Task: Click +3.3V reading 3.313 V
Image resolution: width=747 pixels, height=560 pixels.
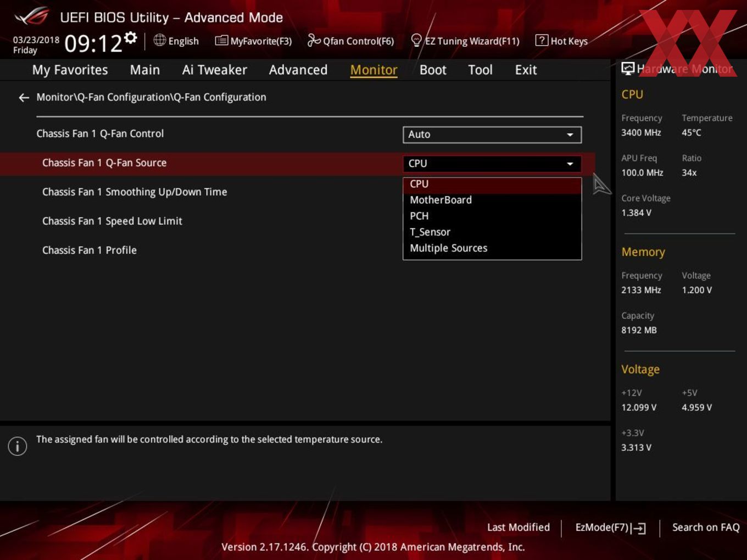Action: tap(636, 448)
